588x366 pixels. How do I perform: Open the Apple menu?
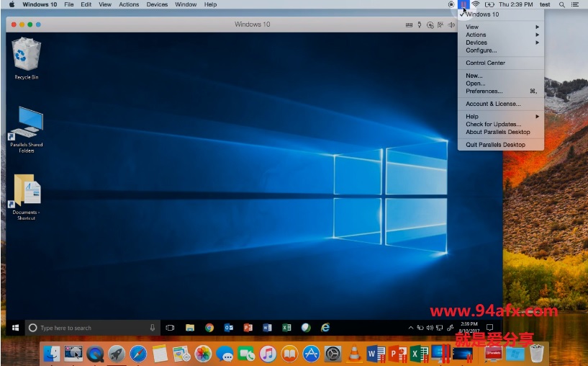click(12, 4)
